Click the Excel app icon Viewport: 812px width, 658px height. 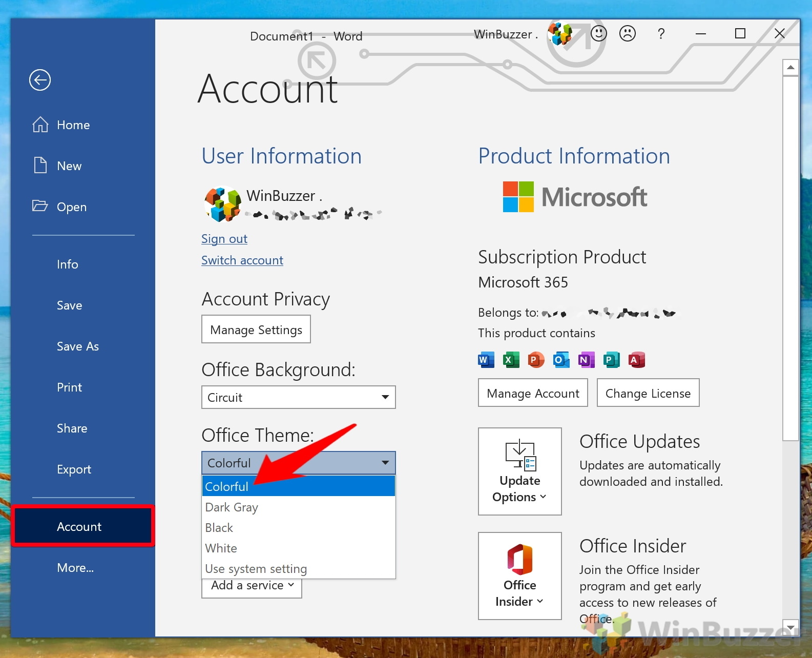(x=511, y=360)
